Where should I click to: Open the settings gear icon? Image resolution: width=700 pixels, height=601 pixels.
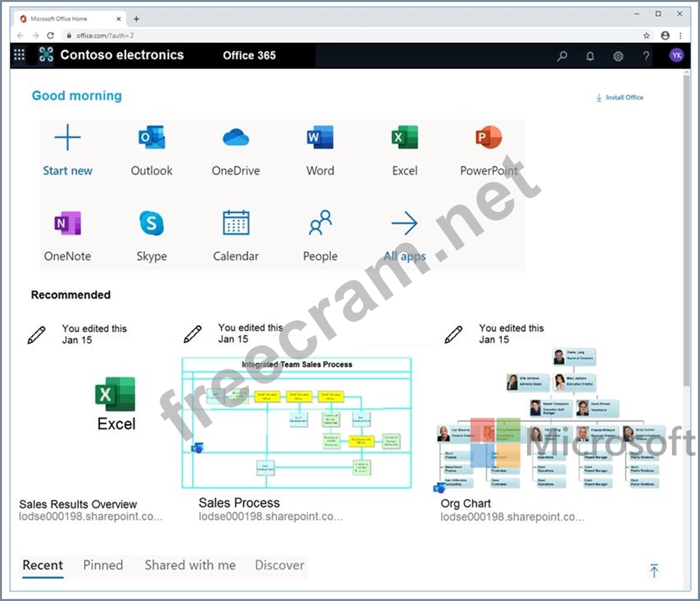click(x=618, y=56)
